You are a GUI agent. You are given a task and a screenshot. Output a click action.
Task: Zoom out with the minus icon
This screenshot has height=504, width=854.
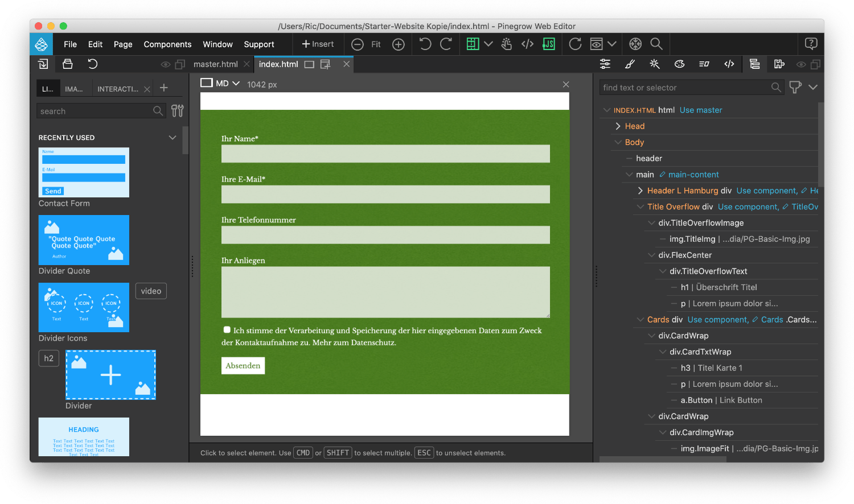358,44
